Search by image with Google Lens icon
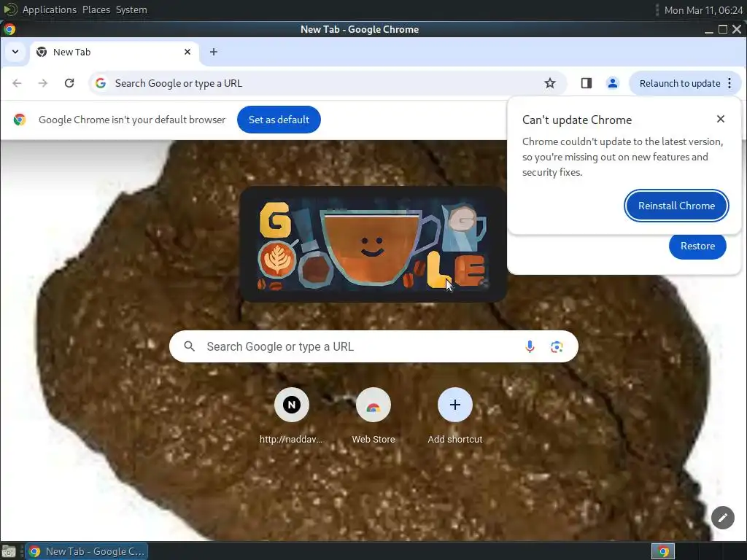 pos(557,346)
